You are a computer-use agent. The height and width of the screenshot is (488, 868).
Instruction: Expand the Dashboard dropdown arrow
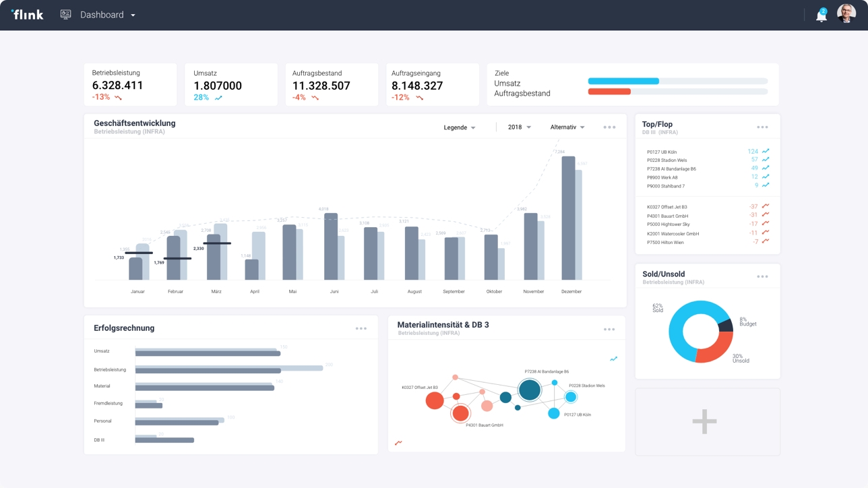point(133,15)
